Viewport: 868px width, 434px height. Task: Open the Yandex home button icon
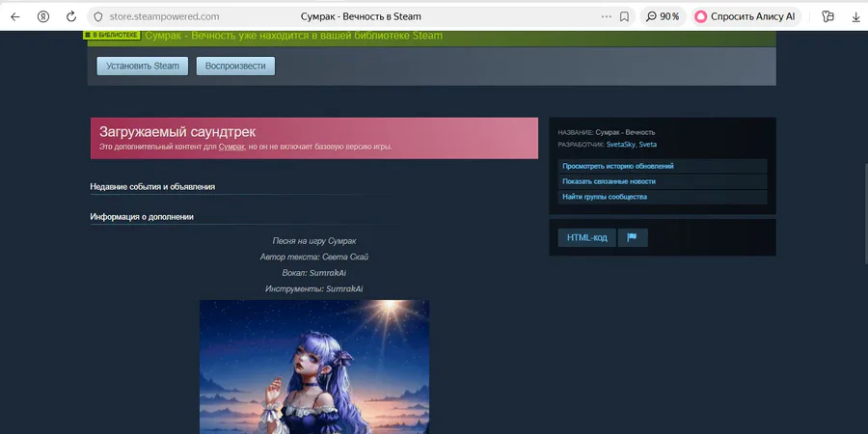pos(43,16)
